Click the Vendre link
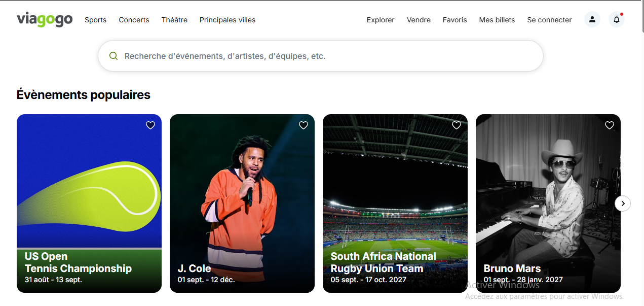Viewport: 644px width, 306px height. click(419, 20)
